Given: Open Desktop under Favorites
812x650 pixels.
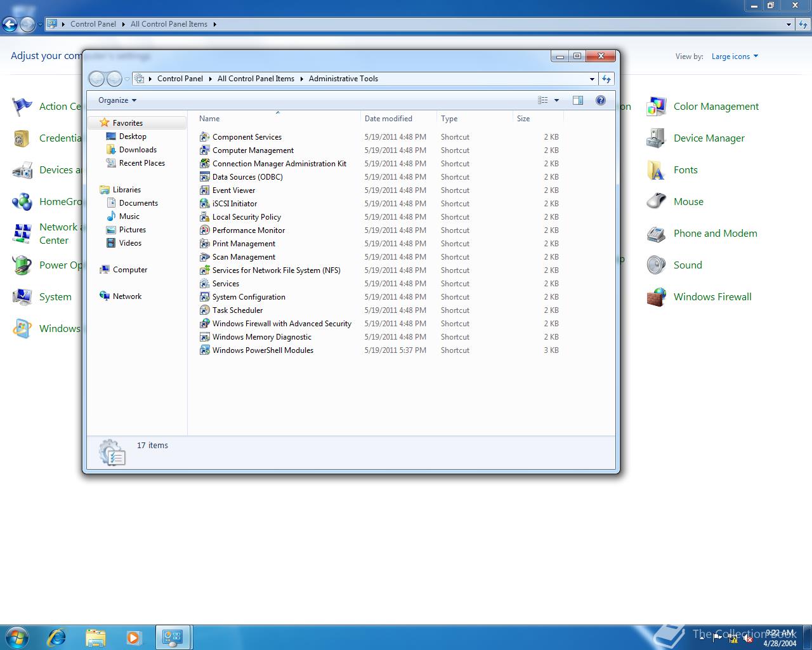Looking at the screenshot, I should click(133, 136).
